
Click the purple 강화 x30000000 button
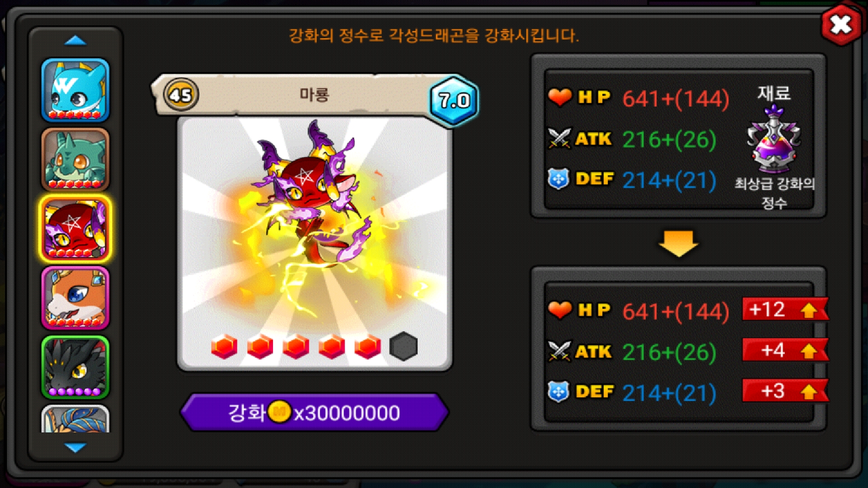(314, 413)
